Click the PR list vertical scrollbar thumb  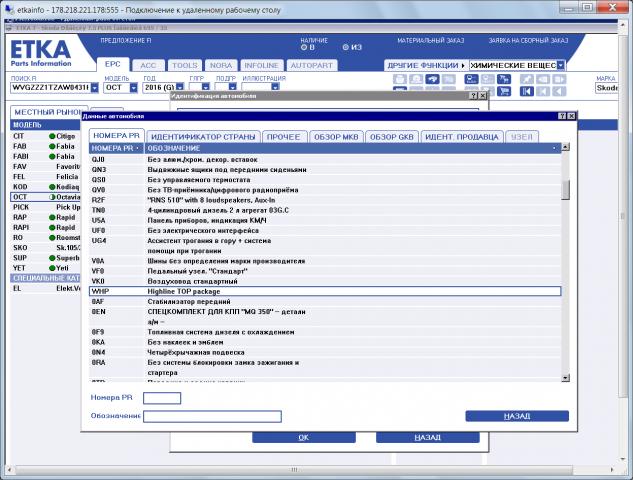pyautogui.click(x=566, y=190)
